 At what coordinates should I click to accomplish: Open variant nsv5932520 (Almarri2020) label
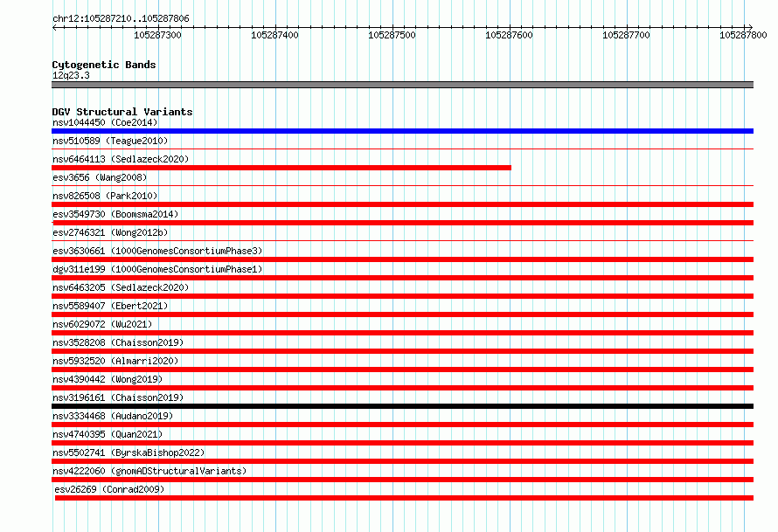(x=115, y=361)
